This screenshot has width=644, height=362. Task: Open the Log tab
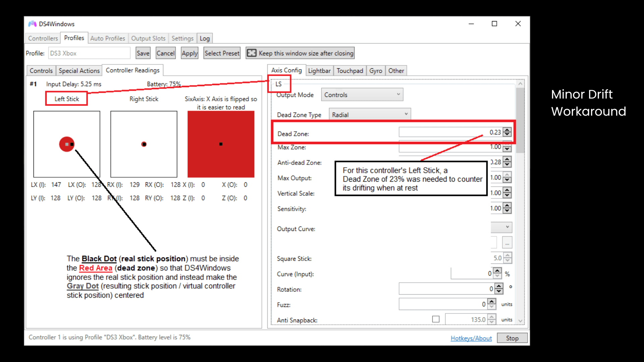[x=205, y=38]
